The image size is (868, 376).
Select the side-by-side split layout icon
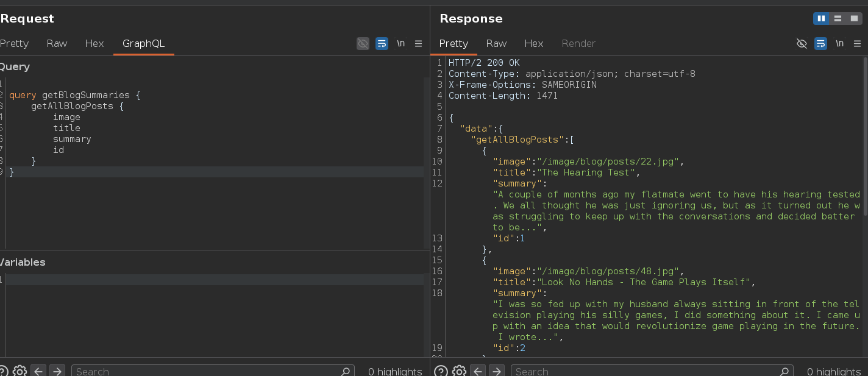(821, 19)
